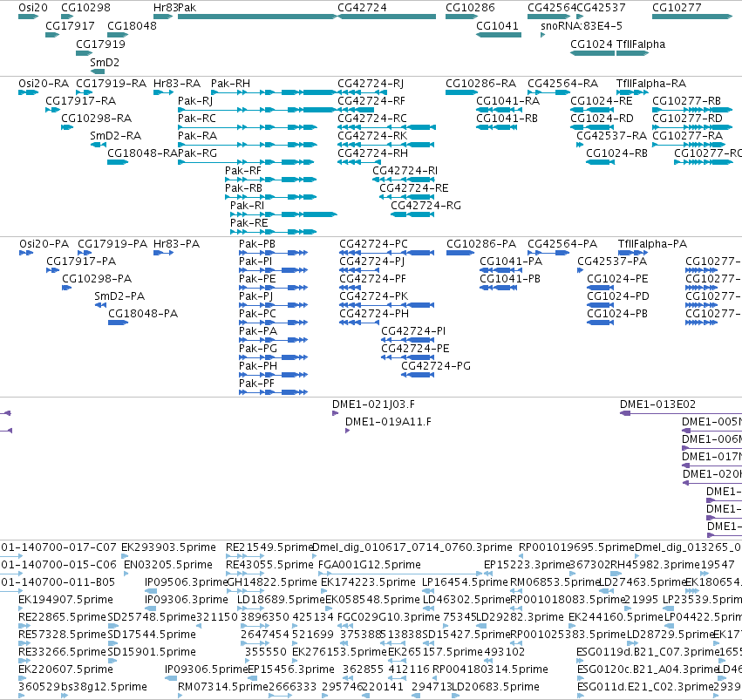Select the SmD2 gene label
Image resolution: width=742 pixels, height=700 pixels.
(105, 63)
